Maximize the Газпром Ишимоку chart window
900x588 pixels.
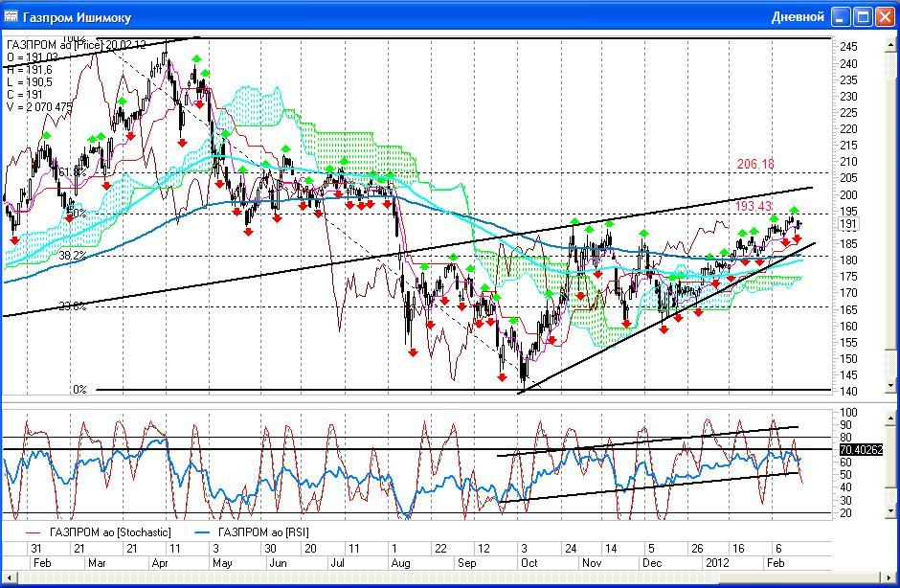(864, 16)
